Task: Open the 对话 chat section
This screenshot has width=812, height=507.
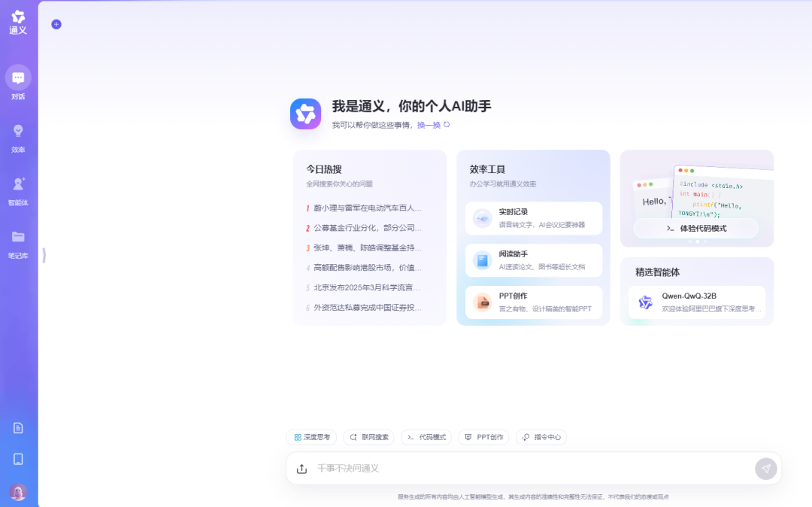Action: point(18,83)
